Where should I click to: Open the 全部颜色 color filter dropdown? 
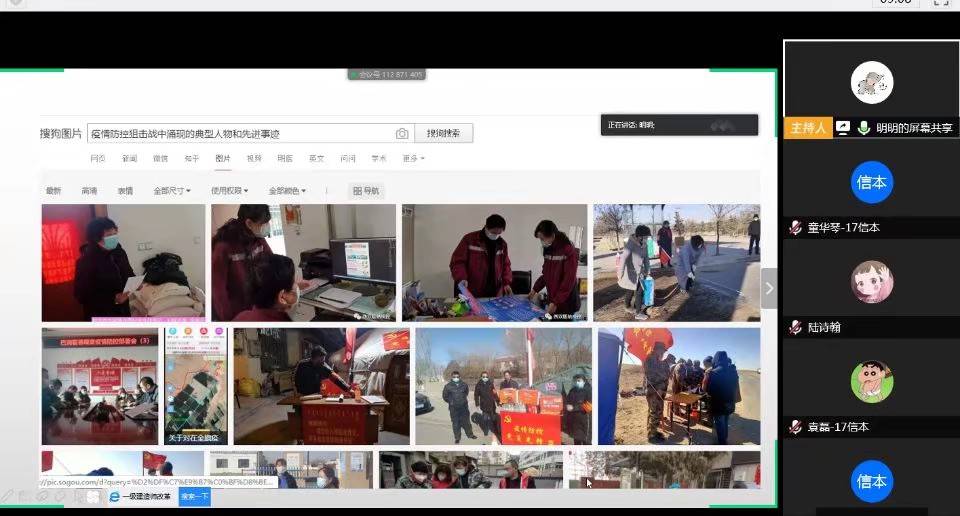[x=287, y=191]
